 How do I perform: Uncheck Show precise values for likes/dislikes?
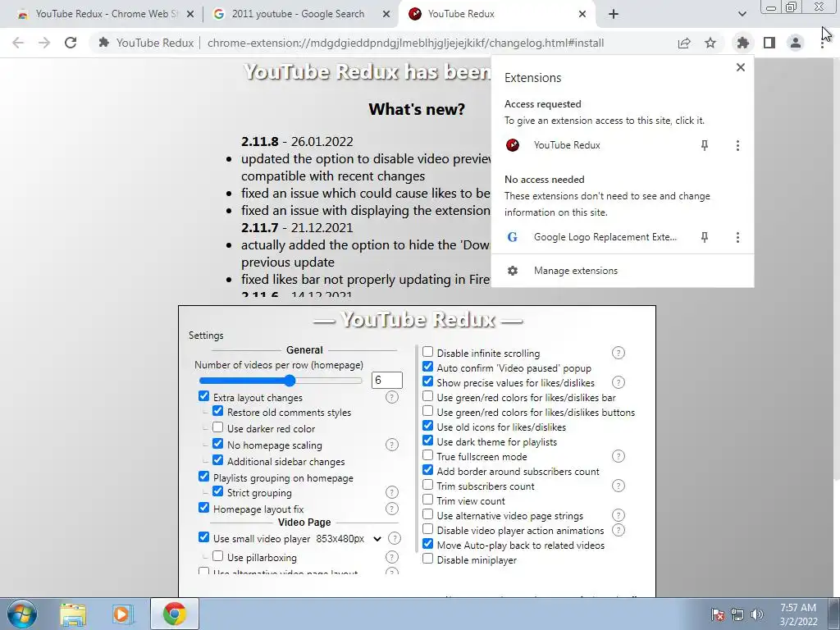pyautogui.click(x=427, y=381)
